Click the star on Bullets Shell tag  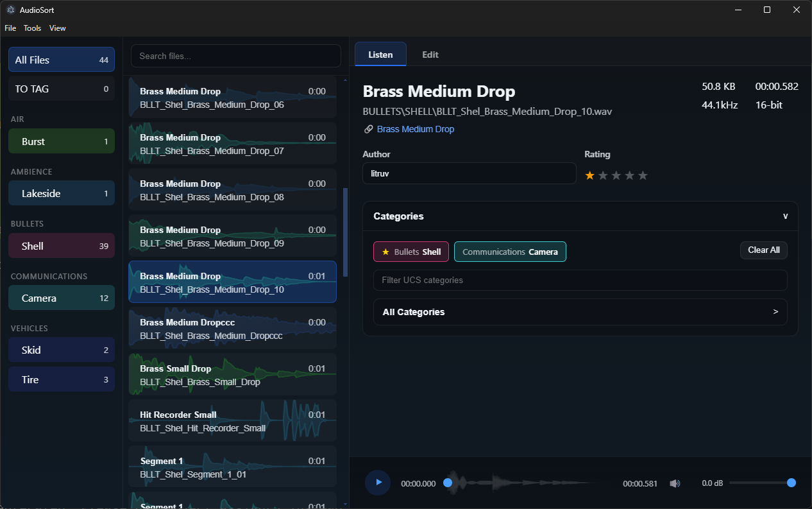(x=385, y=252)
